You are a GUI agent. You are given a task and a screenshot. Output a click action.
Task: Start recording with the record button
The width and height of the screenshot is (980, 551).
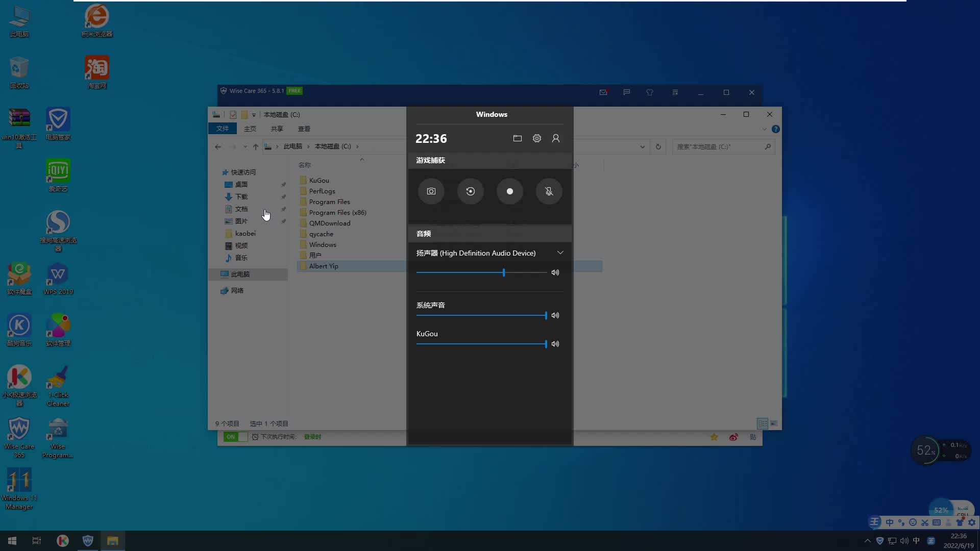coord(509,191)
